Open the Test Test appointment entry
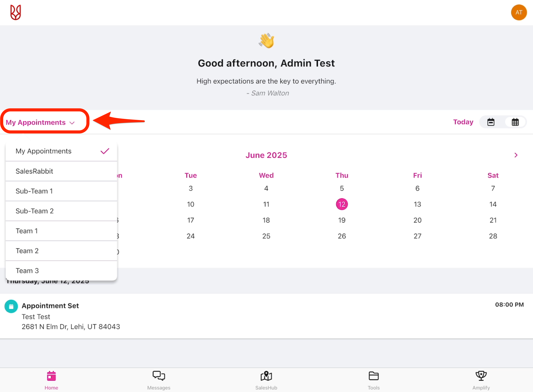This screenshot has height=392, width=533. (x=71, y=316)
